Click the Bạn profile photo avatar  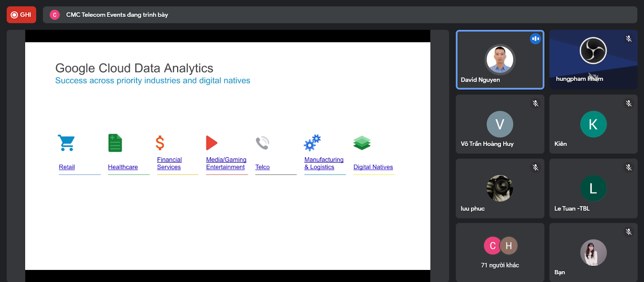[593, 253]
